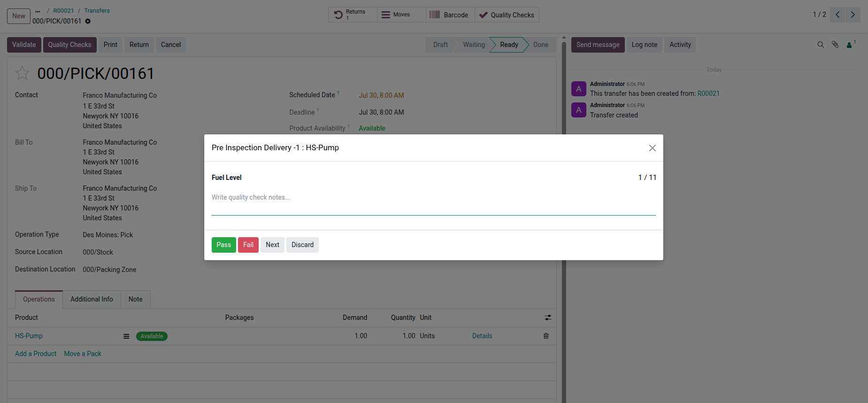This screenshot has height=403, width=868.
Task: Switch to the Operations tab
Action: pyautogui.click(x=39, y=299)
